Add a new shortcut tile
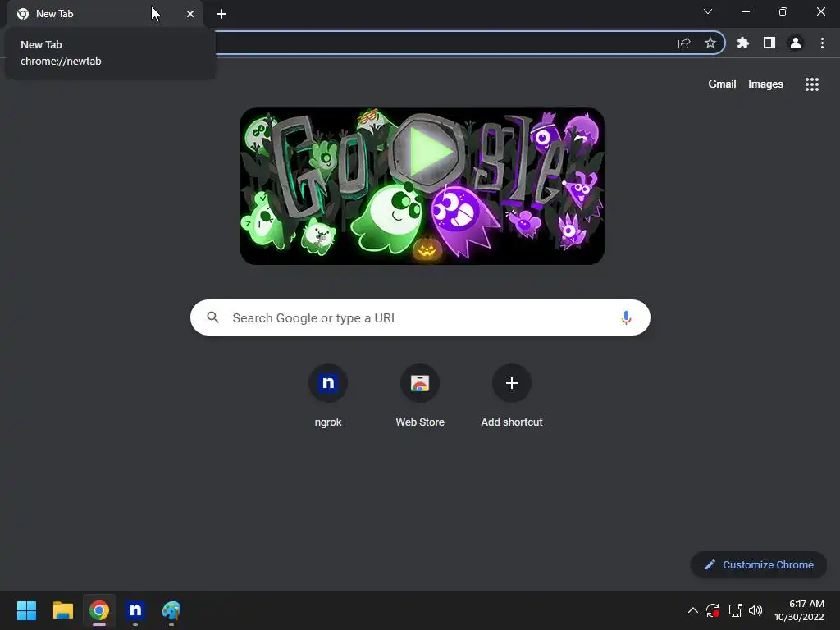Viewport: 840px width, 630px height. [512, 396]
